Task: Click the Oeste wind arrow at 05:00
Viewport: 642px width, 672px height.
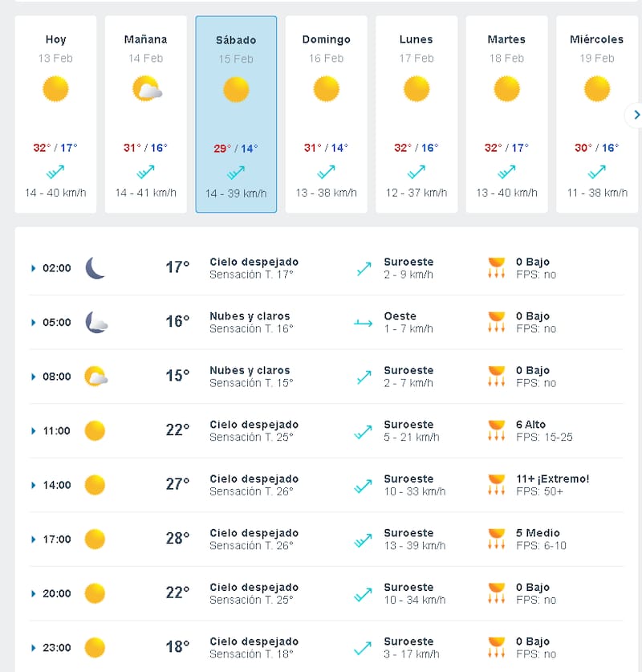Action: (x=364, y=321)
